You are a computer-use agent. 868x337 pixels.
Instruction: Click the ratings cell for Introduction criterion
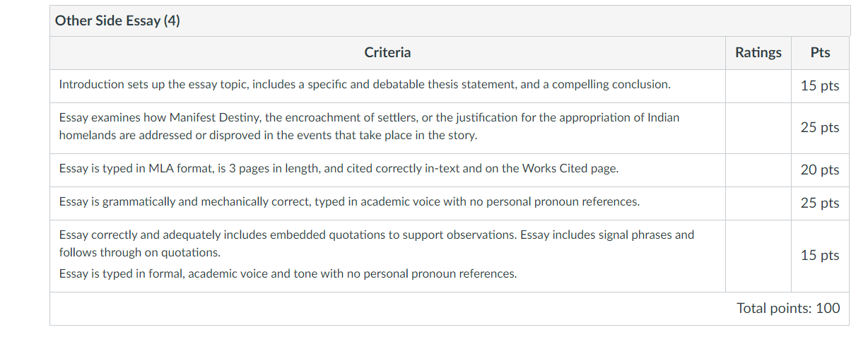[x=758, y=86]
